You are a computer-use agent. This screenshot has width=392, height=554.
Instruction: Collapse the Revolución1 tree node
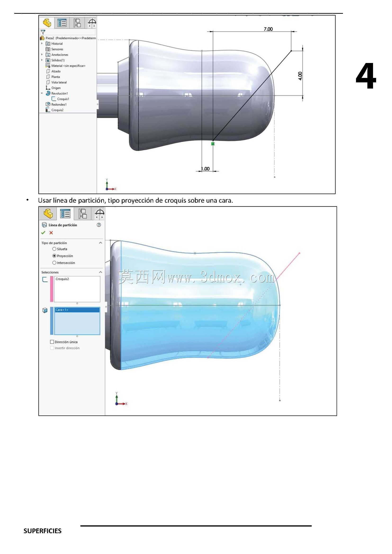pos(42,93)
